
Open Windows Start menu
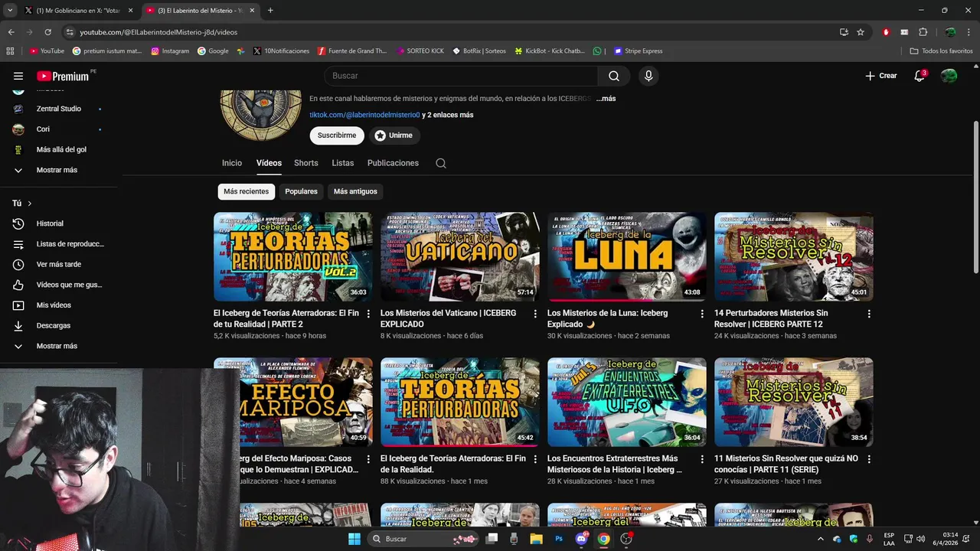coord(354,539)
